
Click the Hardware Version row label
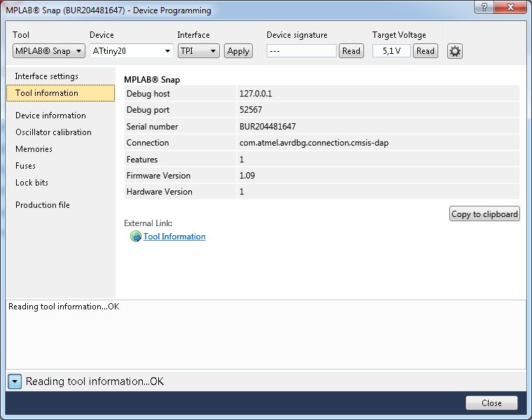pyautogui.click(x=160, y=192)
